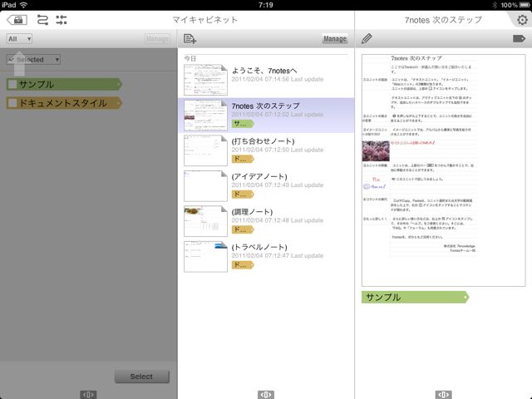Open ようこそ、7notesへ document
Screen dimensions: 532x399
point(266,80)
